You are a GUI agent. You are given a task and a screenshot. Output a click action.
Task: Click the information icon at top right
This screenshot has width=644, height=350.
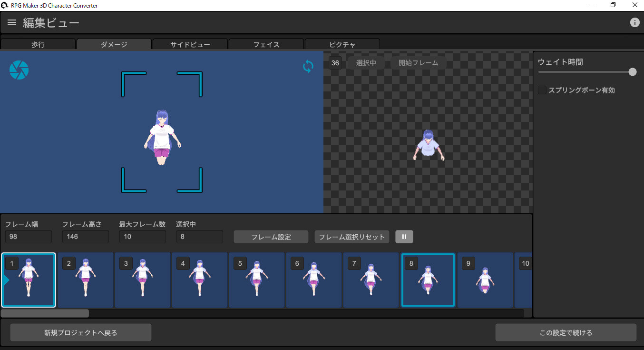pos(634,22)
